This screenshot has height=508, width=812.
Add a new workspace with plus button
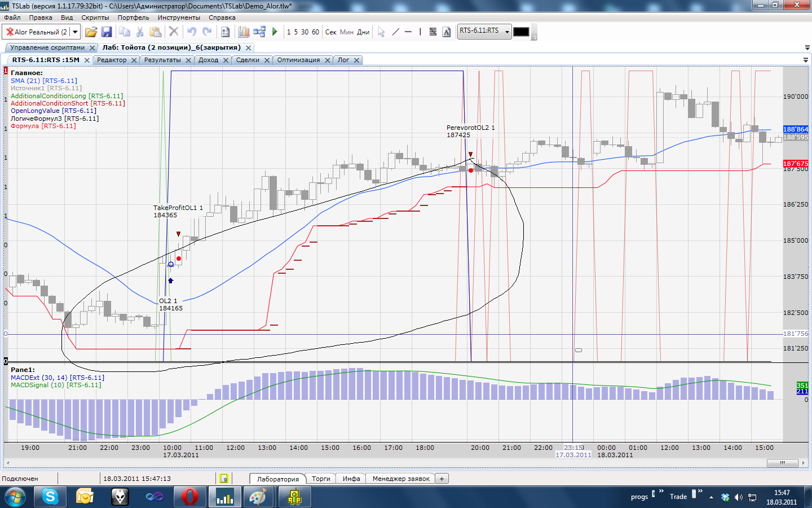point(442,479)
